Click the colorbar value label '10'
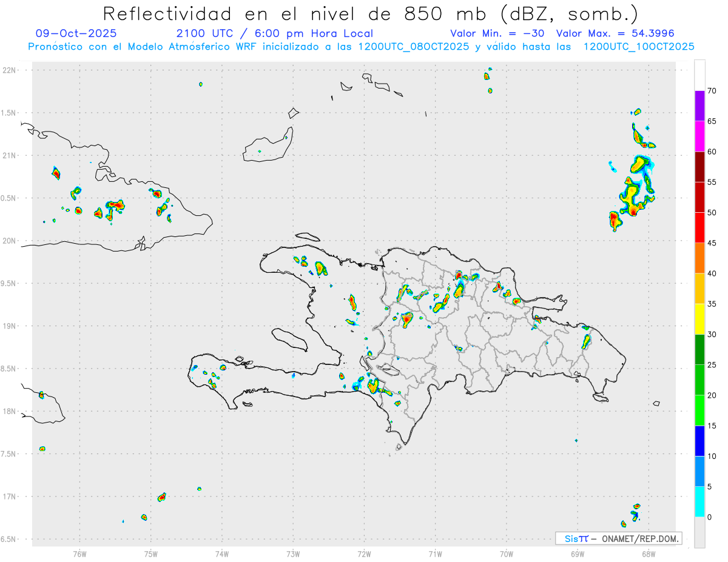Image resolution: width=728 pixels, height=562 pixels. [x=712, y=456]
